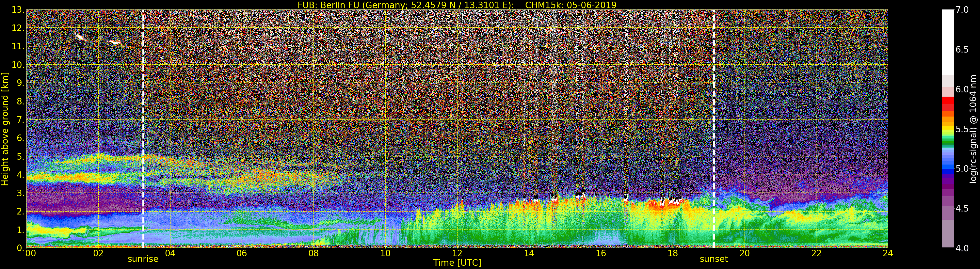
Task: Click the 'sunset' label below the axis
Action: [x=714, y=259]
